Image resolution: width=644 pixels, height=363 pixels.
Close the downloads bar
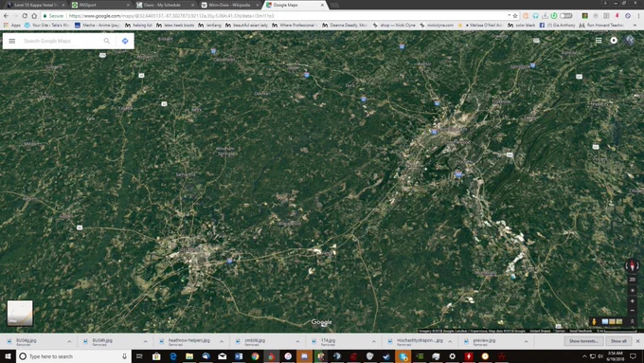(x=637, y=341)
